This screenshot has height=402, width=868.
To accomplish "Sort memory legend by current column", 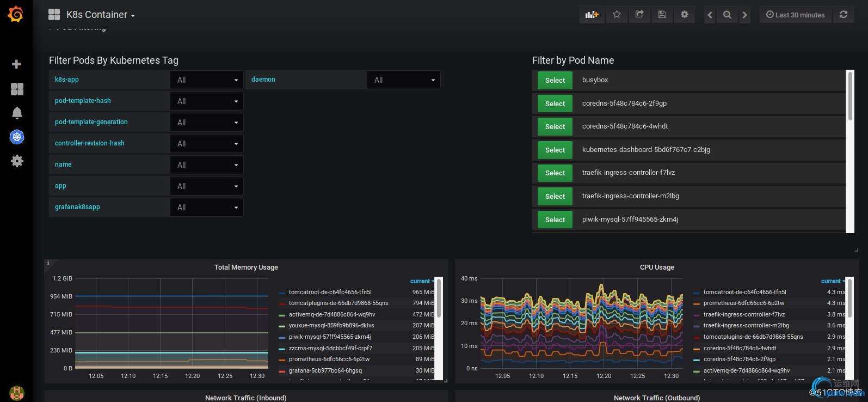I will [422, 281].
